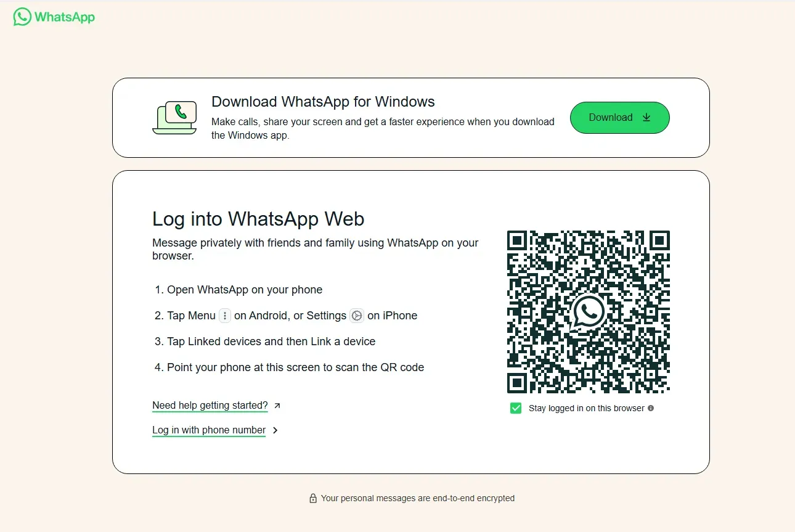The width and height of the screenshot is (795, 532).
Task: Click the Download button for Windows app
Action: point(619,118)
